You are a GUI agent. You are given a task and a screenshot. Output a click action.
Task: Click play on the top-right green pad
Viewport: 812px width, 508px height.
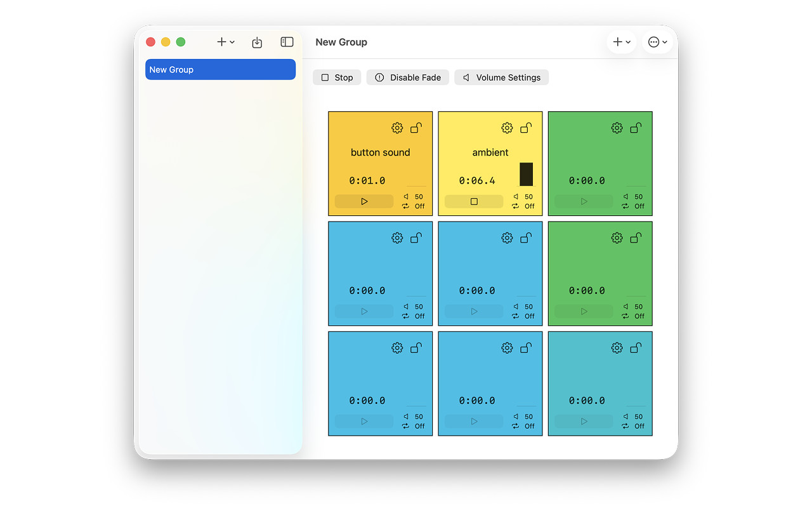584,201
